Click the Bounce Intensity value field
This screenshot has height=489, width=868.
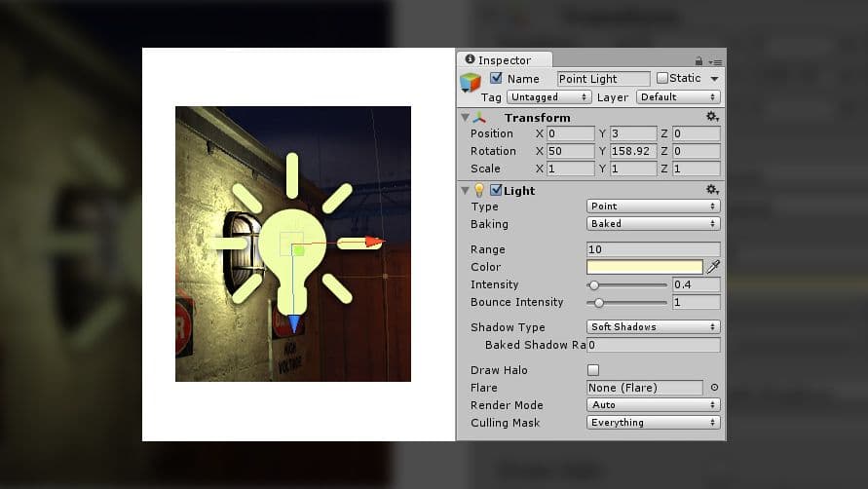point(697,302)
